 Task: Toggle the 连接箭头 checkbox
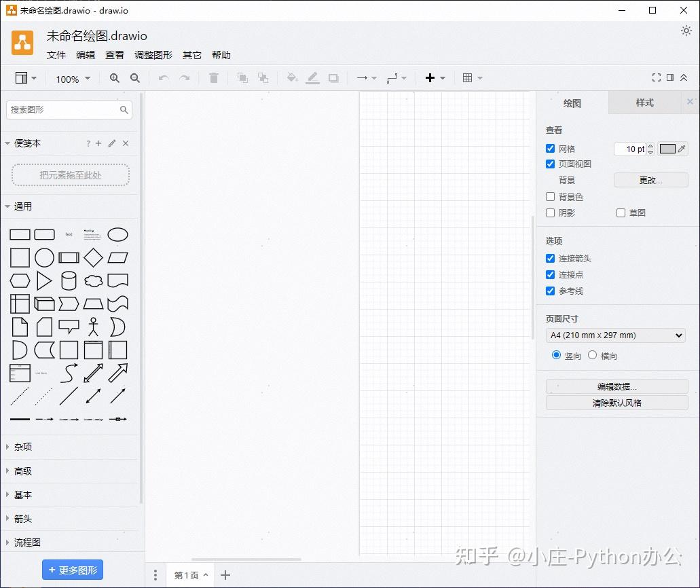551,259
